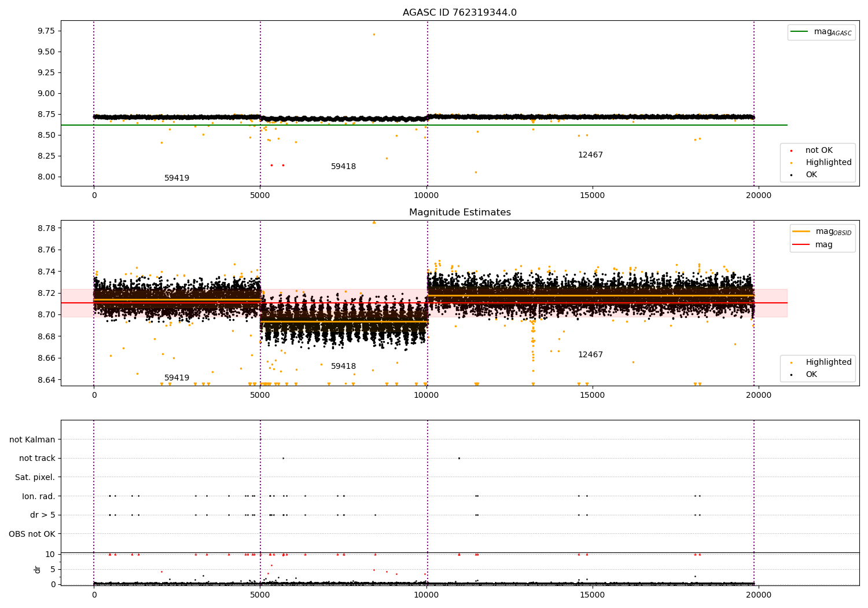Screen dimensions: 868x608
Task: Click the 'not Kalman' axis label
Action: point(32,439)
